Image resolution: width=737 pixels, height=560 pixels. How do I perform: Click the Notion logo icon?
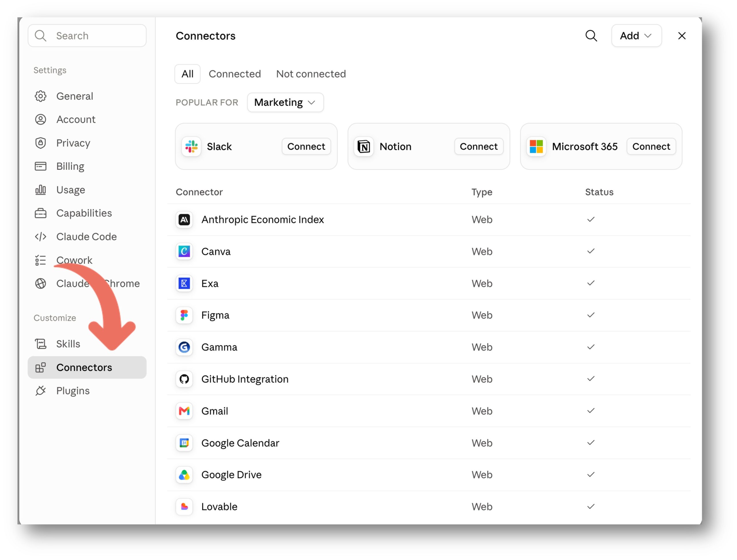click(364, 146)
